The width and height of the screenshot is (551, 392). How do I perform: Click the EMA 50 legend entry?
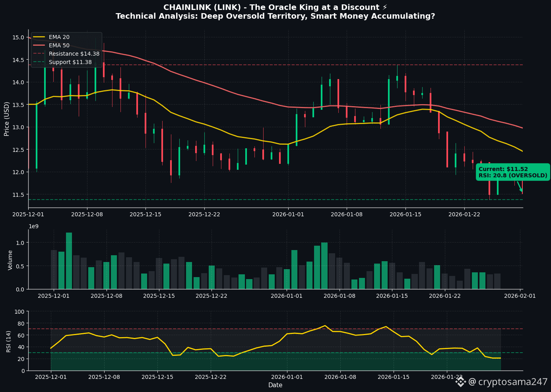pyautogui.click(x=51, y=45)
